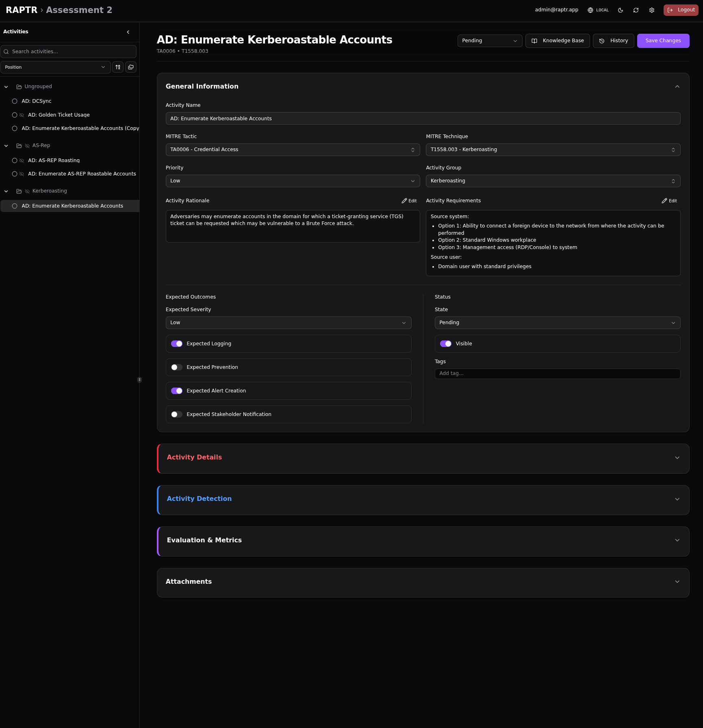Edit the Activity Rationale
Screen dimensions: 703x728
pos(409,201)
